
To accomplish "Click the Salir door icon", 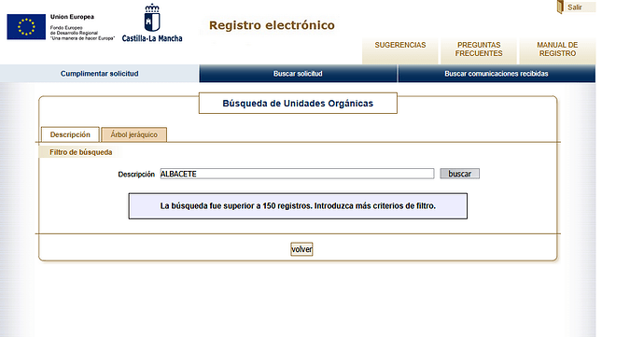I will coord(560,7).
